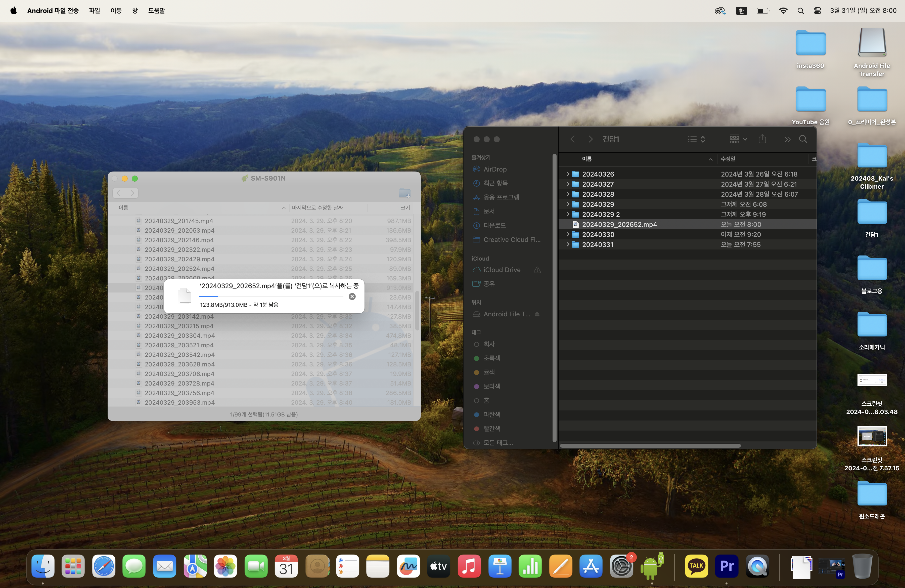Screen dimensions: 905x588
Task: Cancel the file copy with the X button
Action: click(352, 296)
